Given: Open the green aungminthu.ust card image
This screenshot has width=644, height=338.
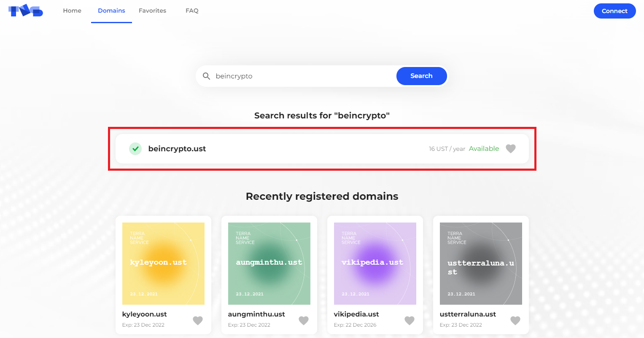Looking at the screenshot, I should point(269,263).
